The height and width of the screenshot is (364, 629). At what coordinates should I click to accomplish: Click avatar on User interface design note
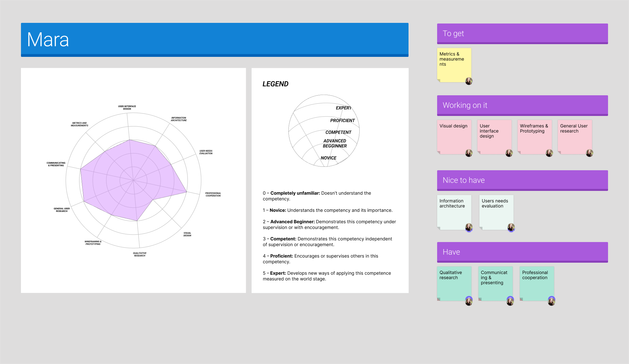[509, 153]
